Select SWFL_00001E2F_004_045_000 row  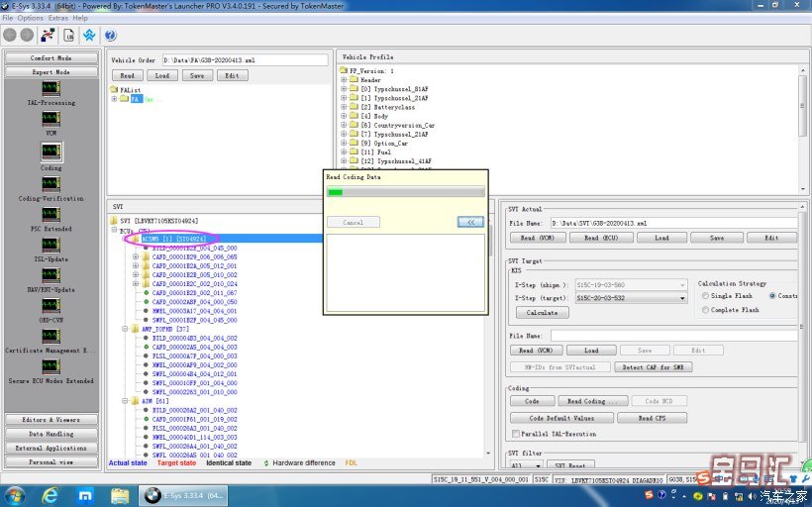195,320
